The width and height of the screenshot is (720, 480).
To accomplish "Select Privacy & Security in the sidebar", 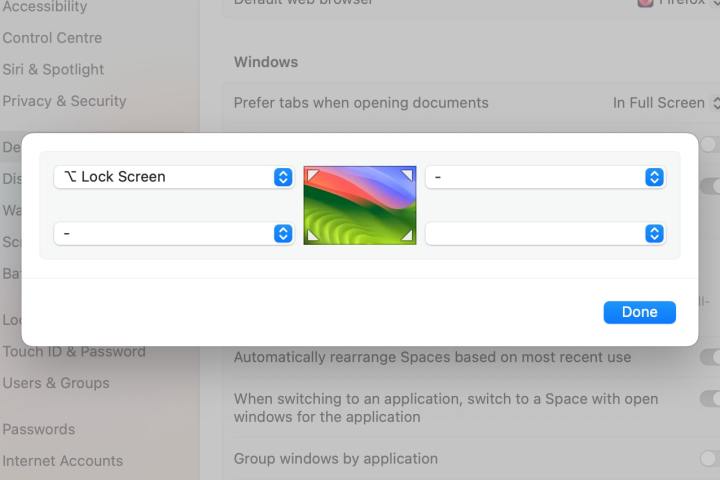I will pyautogui.click(x=64, y=102).
